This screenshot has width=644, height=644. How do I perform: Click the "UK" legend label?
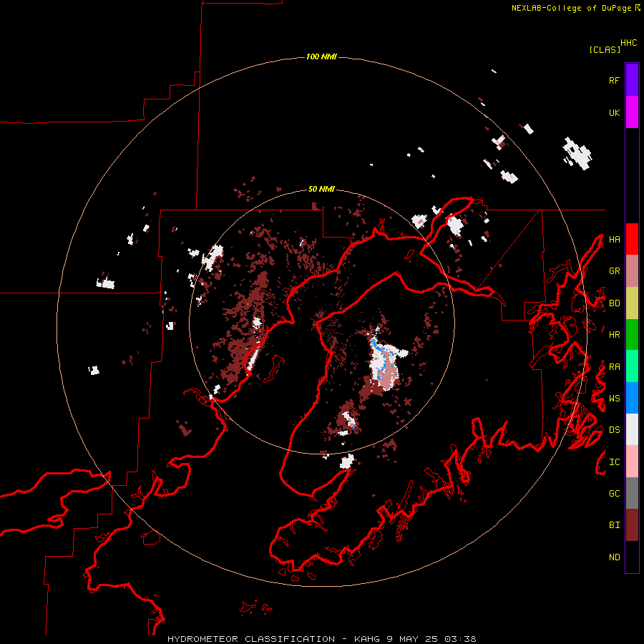[614, 112]
